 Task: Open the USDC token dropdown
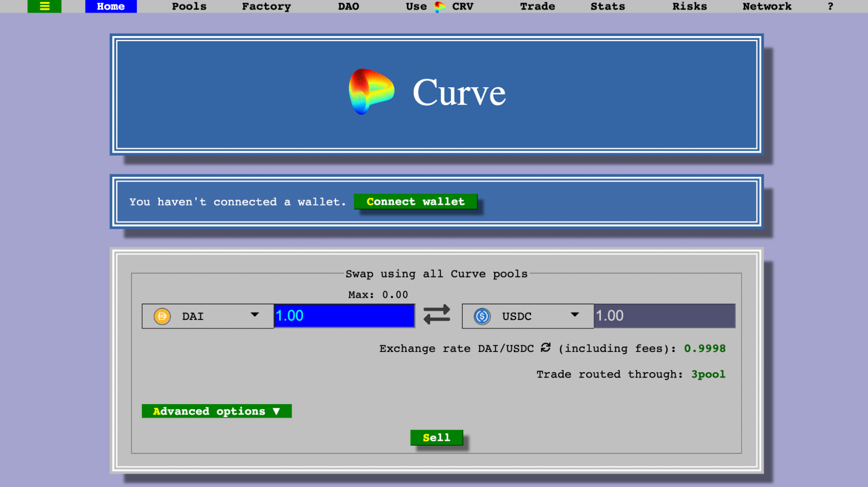pos(528,316)
